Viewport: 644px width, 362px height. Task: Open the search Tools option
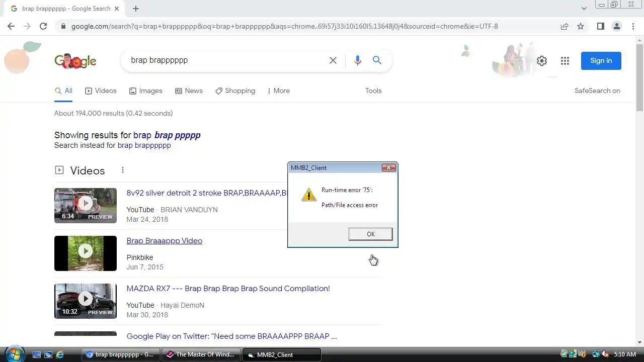pyautogui.click(x=373, y=91)
